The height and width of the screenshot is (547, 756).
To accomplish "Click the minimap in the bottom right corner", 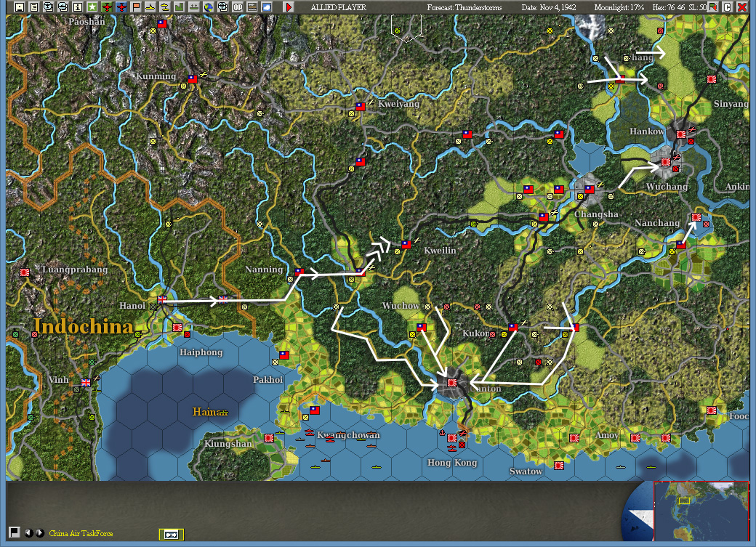I will pyautogui.click(x=700, y=510).
